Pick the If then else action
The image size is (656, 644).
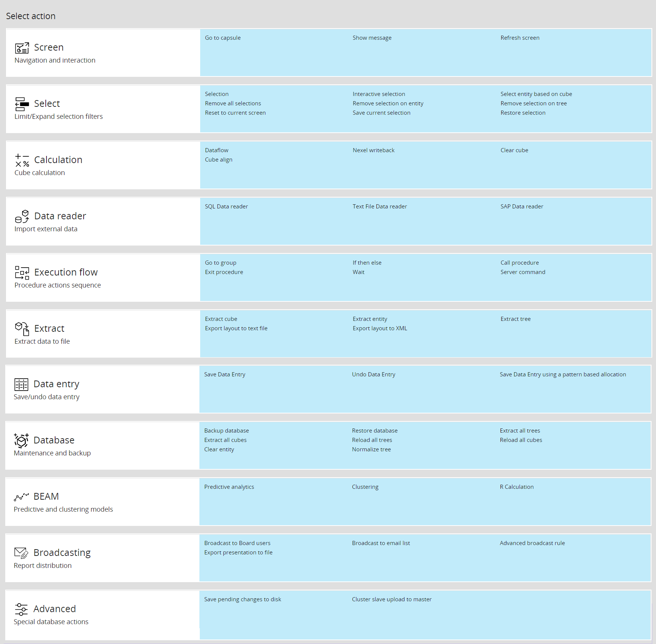pyautogui.click(x=367, y=263)
